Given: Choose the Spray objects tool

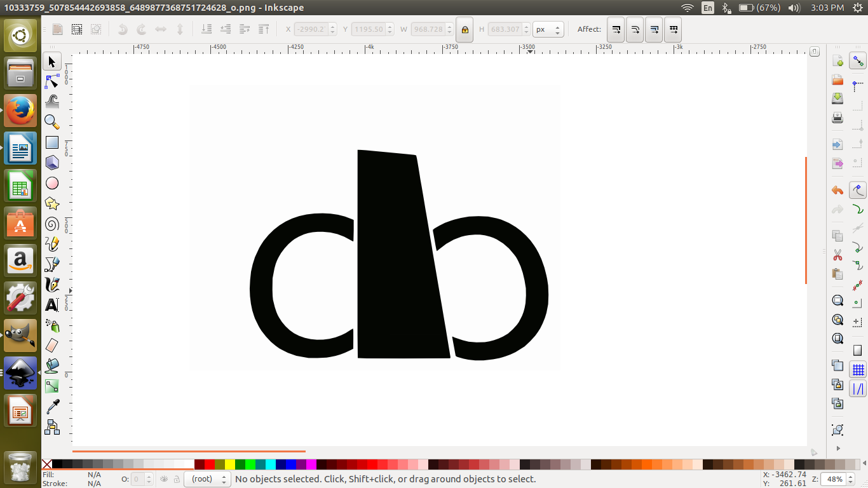Looking at the screenshot, I should coord(52,325).
